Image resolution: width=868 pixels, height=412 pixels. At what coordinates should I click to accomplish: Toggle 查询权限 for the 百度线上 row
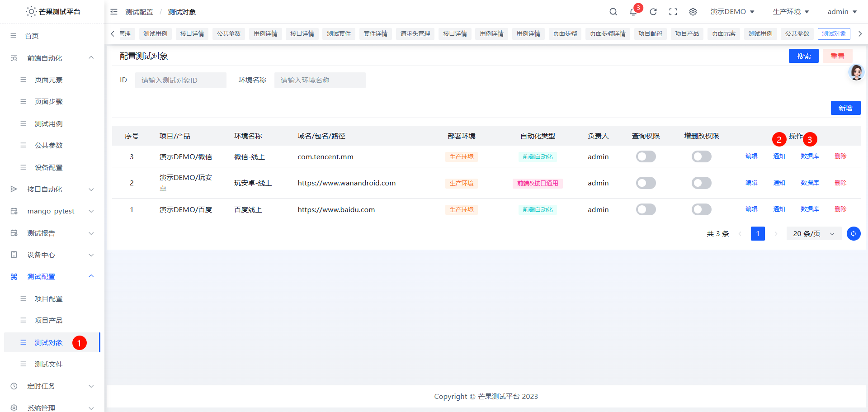pos(646,209)
